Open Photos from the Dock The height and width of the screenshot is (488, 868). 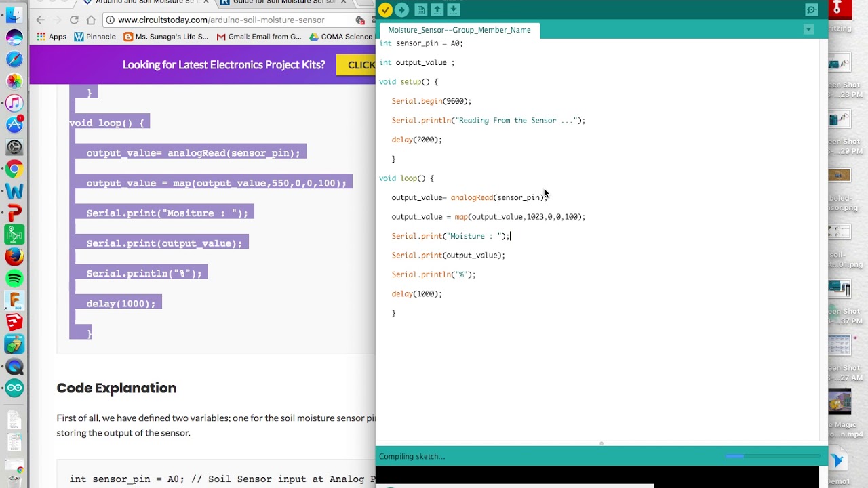click(14, 81)
